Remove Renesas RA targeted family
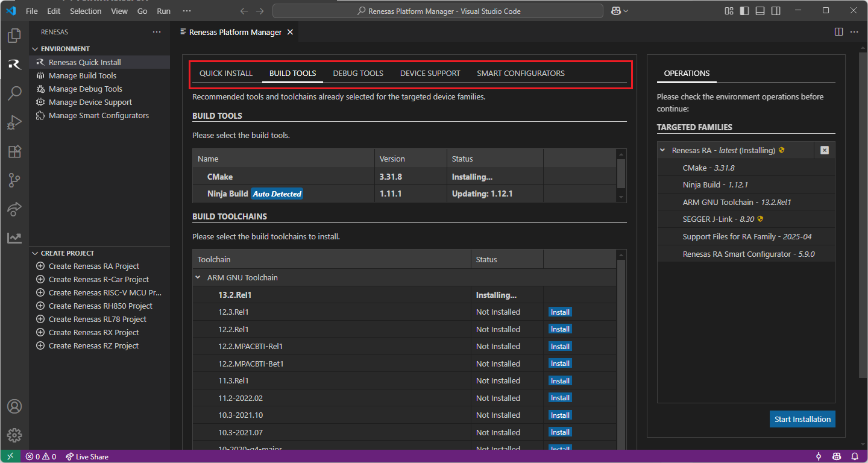 [x=824, y=150]
